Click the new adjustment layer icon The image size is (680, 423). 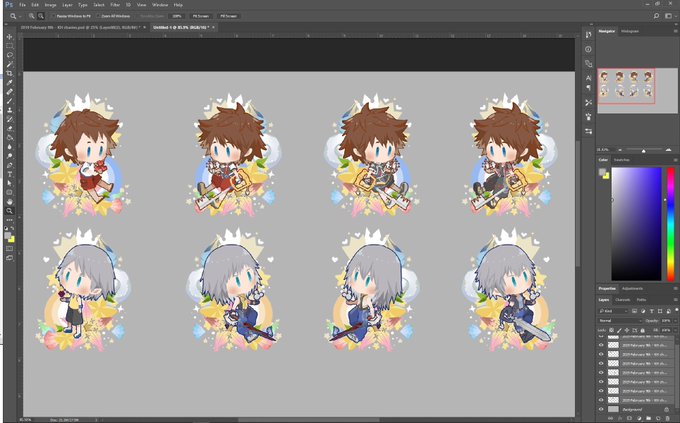point(639,419)
